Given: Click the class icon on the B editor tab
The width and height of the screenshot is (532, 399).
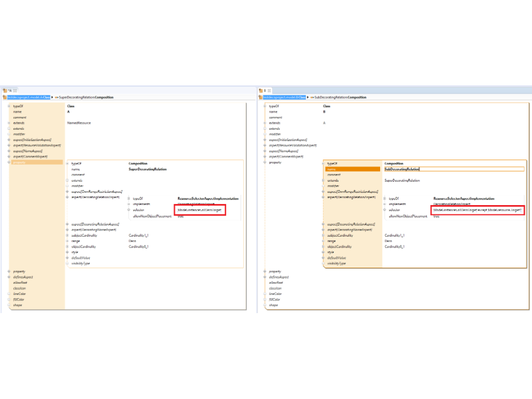Looking at the screenshot, I should pyautogui.click(x=260, y=90).
